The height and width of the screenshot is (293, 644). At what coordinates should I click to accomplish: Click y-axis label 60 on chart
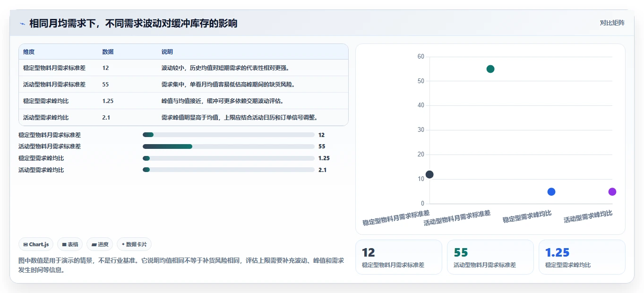(x=421, y=57)
